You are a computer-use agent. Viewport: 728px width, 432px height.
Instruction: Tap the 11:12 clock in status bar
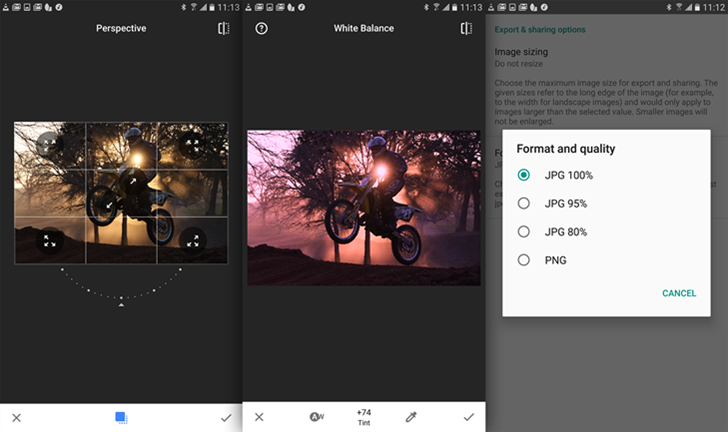pyautogui.click(x=714, y=7)
